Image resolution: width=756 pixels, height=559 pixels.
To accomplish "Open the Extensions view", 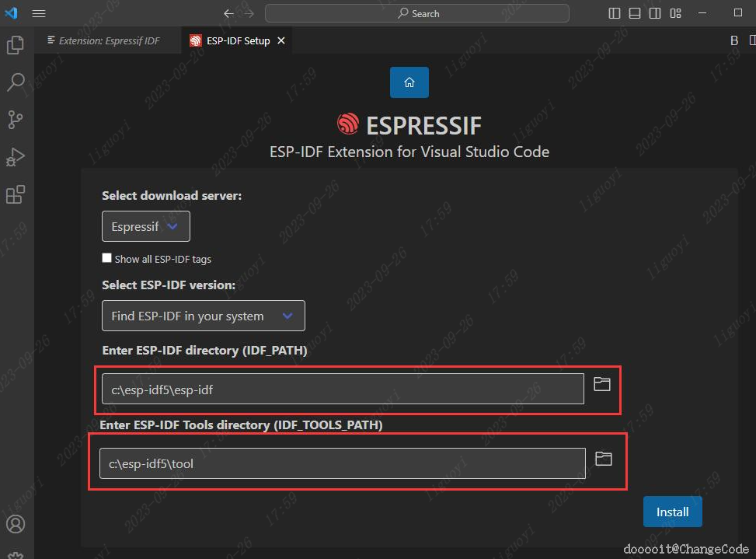I will pos(16,194).
